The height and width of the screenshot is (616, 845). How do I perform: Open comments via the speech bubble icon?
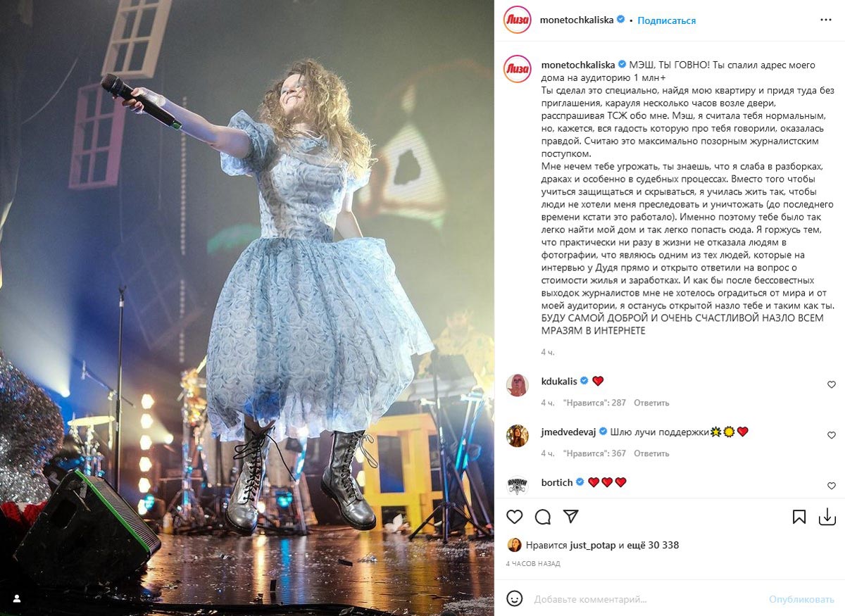[x=543, y=517]
